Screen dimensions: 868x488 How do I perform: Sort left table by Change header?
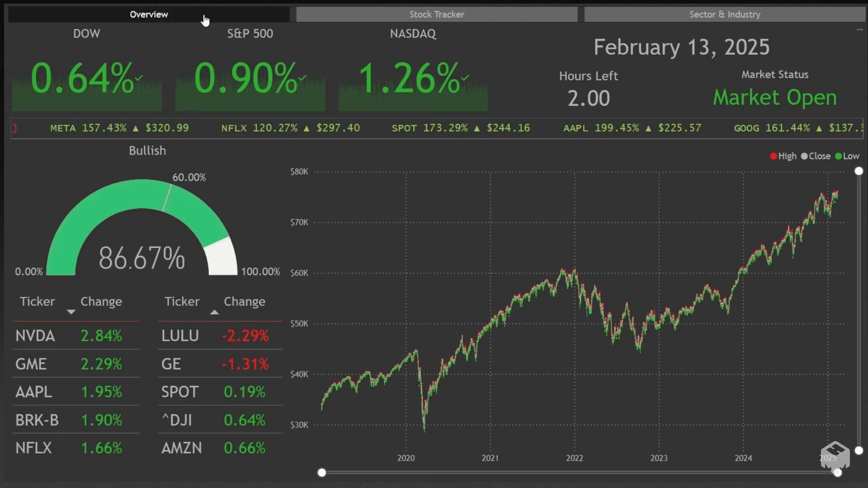(101, 301)
